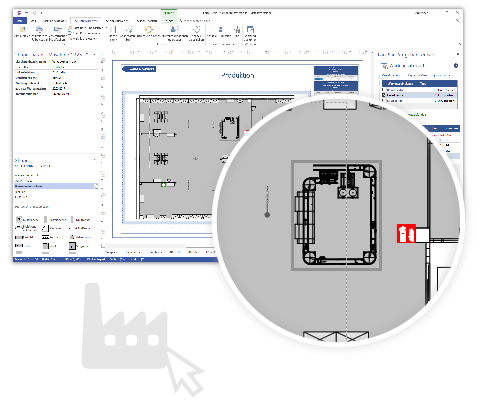Click the orange arrow icon in the ribbon
480x400 pixels.
pos(149,30)
